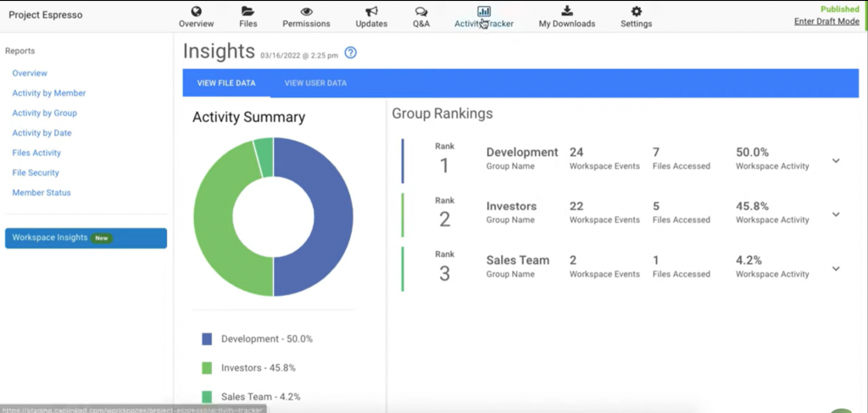Open the Activity Tracker chart icon
868x413 pixels.
click(x=483, y=11)
